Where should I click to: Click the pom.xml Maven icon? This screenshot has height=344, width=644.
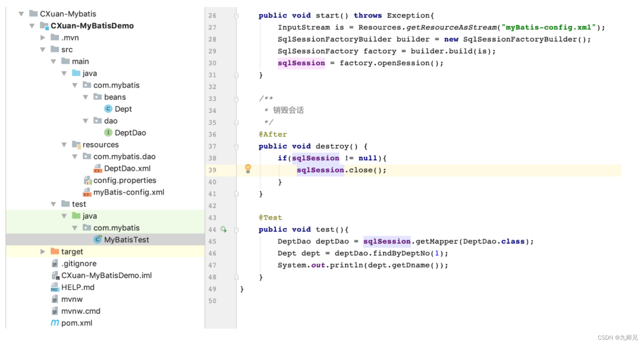tap(55, 323)
